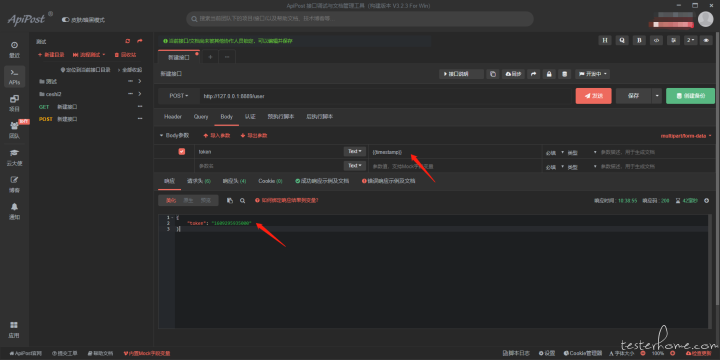
Task: Click the H button in top-right toolbar
Action: click(605, 40)
